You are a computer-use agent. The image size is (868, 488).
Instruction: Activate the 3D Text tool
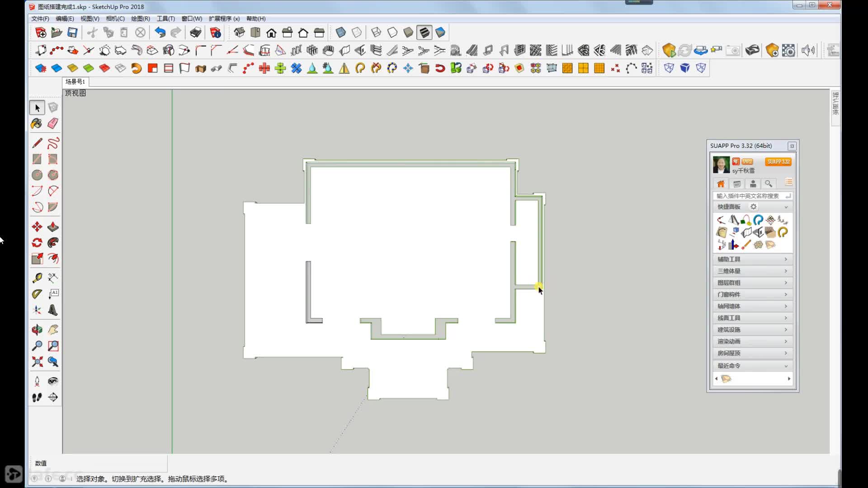coord(53,310)
